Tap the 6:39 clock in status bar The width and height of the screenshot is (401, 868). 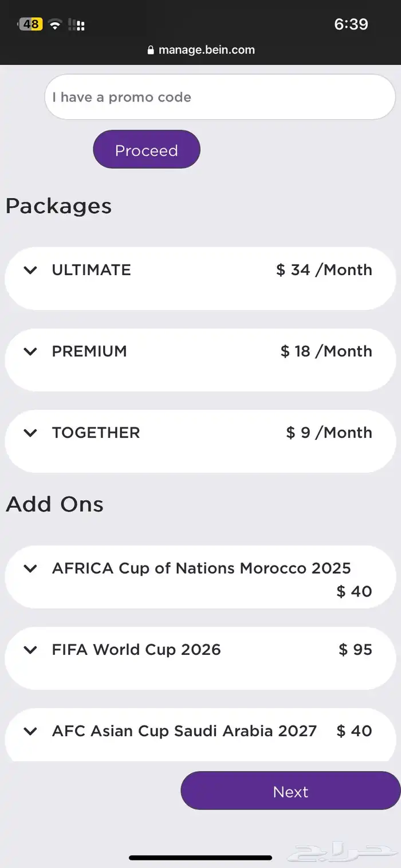tap(351, 24)
